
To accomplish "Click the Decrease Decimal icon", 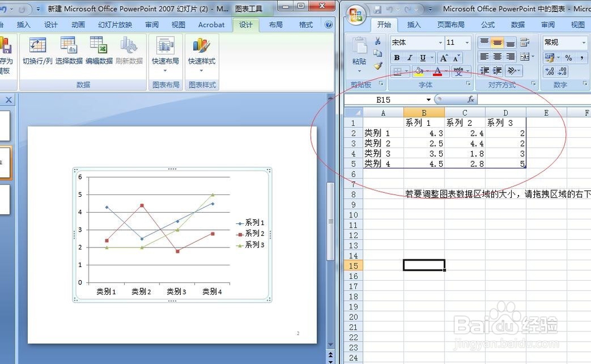I will tap(563, 71).
